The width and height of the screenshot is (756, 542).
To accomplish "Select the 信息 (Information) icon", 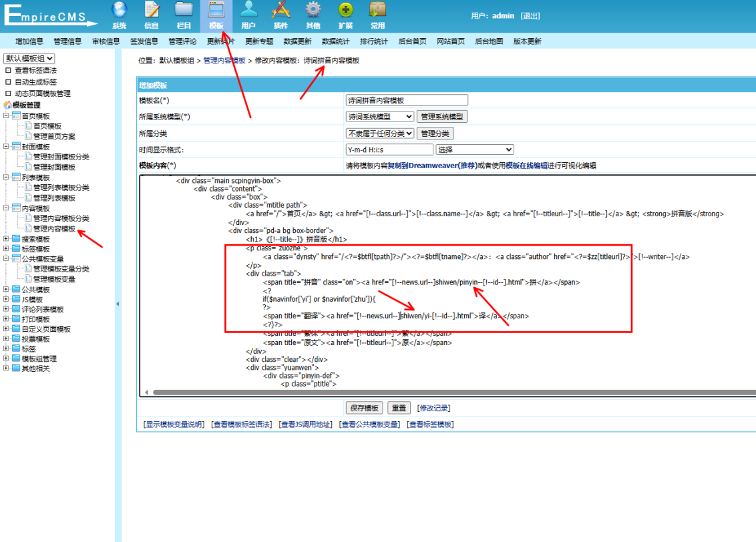I will click(151, 13).
